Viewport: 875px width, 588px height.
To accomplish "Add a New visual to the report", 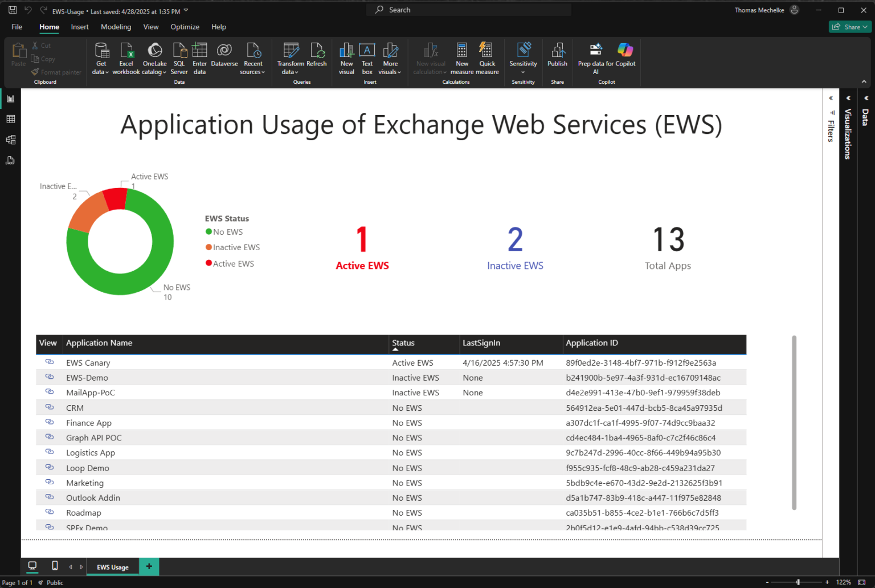I will click(346, 57).
